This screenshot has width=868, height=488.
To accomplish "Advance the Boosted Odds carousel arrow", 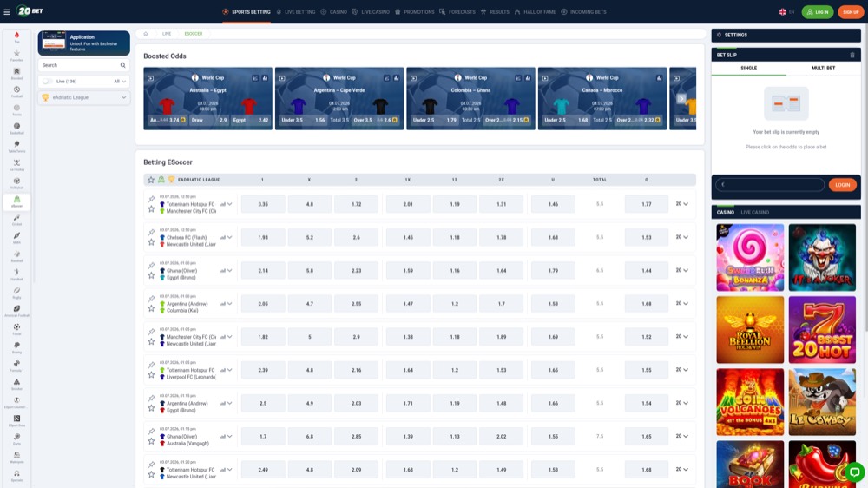I will coord(681,99).
